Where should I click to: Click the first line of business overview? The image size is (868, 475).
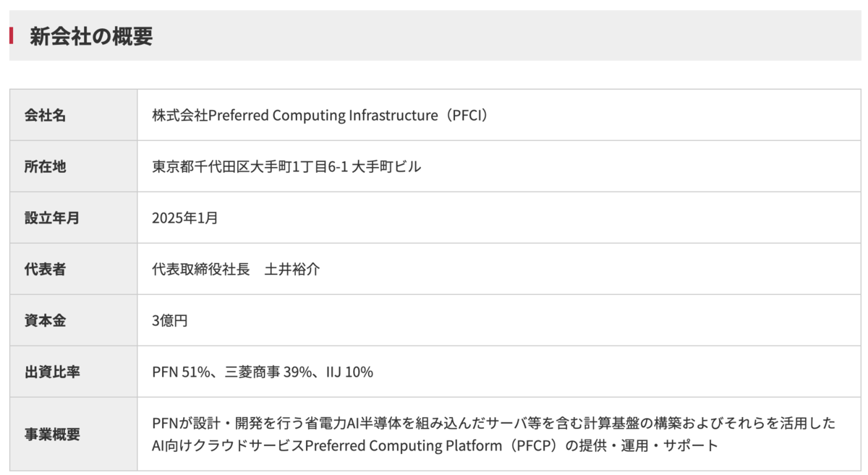click(493, 422)
